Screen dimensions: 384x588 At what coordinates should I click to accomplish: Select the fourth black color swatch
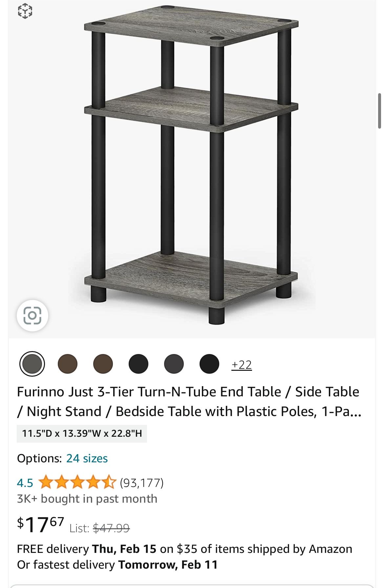pyautogui.click(x=139, y=364)
